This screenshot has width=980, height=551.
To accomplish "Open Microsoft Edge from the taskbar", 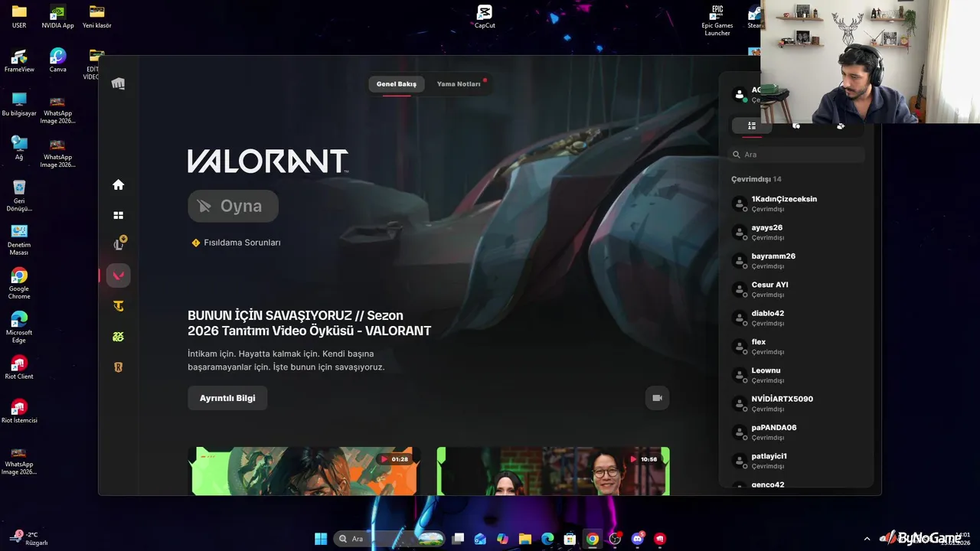I will [547, 539].
